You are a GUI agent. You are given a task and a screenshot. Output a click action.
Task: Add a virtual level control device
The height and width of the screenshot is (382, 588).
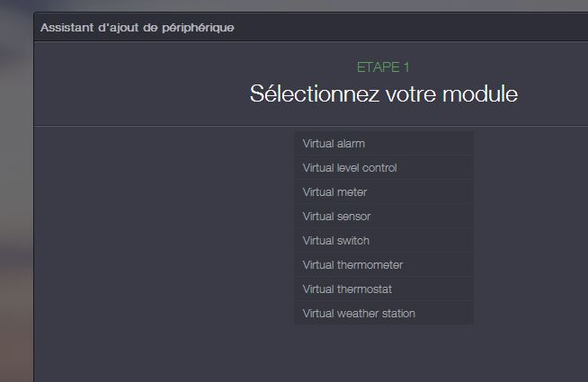383,168
